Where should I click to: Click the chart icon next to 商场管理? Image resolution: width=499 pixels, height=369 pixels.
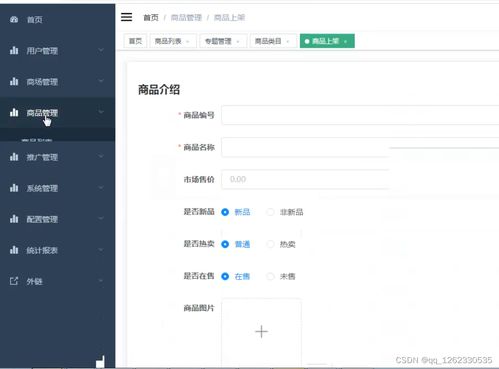pos(14,81)
